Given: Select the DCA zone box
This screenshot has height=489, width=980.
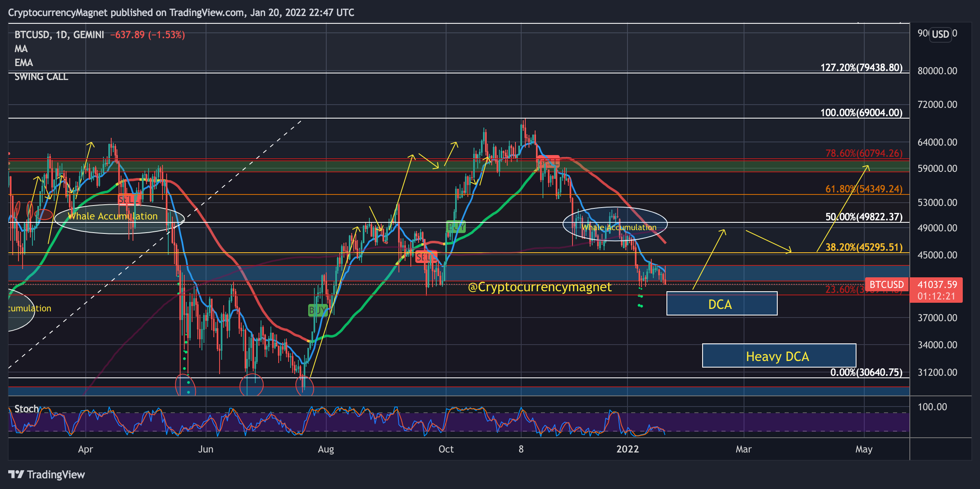Looking at the screenshot, I should [x=722, y=304].
